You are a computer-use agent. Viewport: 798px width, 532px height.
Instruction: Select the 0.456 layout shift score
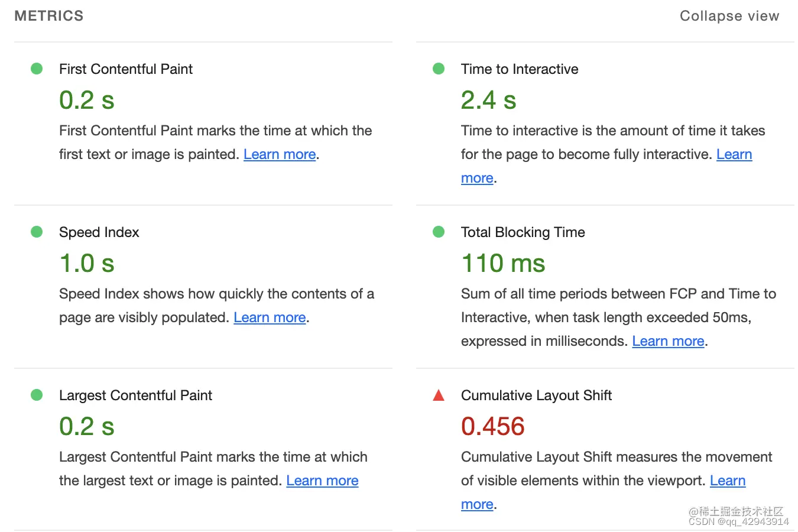point(493,426)
